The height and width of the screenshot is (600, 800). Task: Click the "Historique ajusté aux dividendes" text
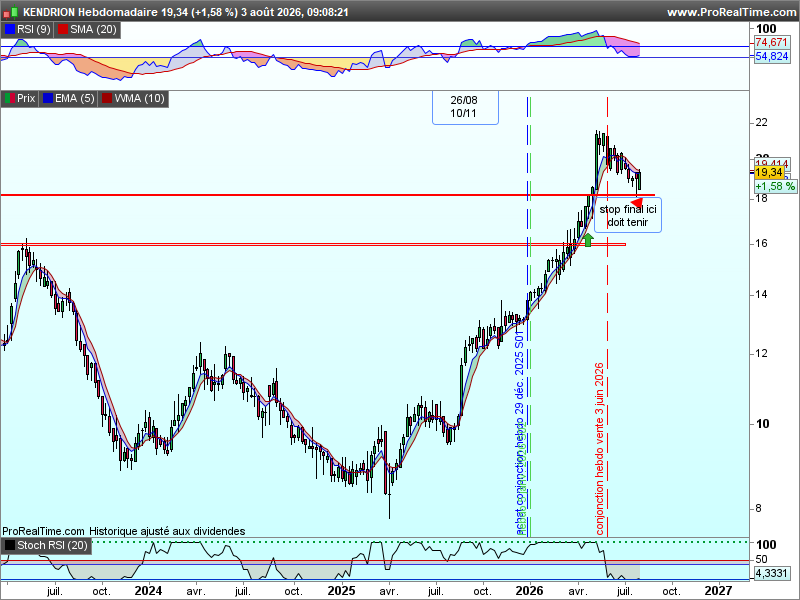pyautogui.click(x=167, y=531)
